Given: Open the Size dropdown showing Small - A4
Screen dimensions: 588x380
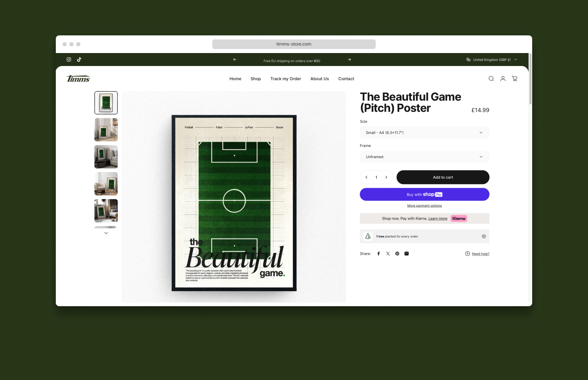Looking at the screenshot, I should point(424,133).
